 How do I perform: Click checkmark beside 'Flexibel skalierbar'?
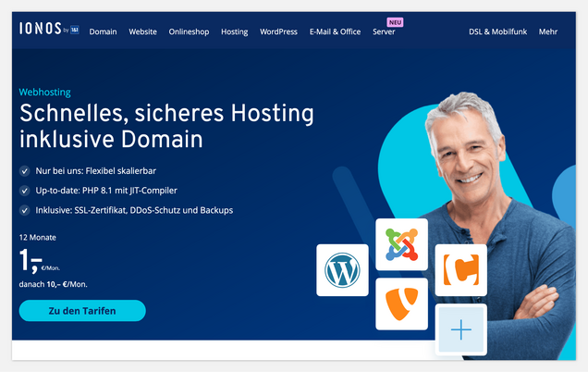(x=25, y=171)
